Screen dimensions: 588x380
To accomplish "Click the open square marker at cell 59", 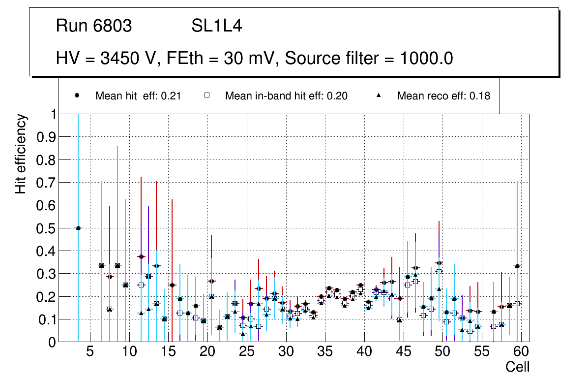I will (x=517, y=304).
